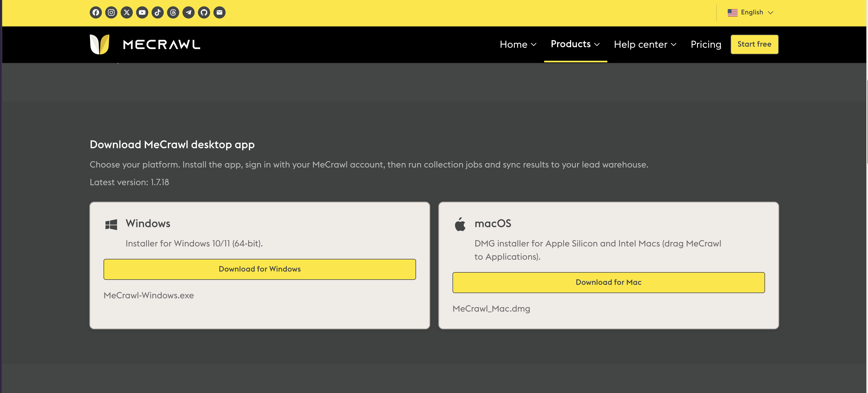Expand the Home menu
The width and height of the screenshot is (868, 393).
point(518,44)
